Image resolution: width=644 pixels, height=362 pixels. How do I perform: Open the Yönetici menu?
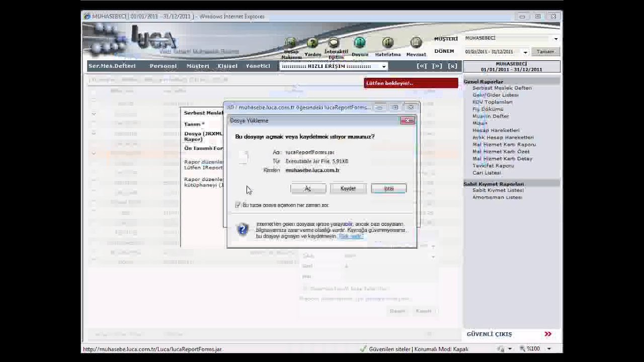pos(258,66)
